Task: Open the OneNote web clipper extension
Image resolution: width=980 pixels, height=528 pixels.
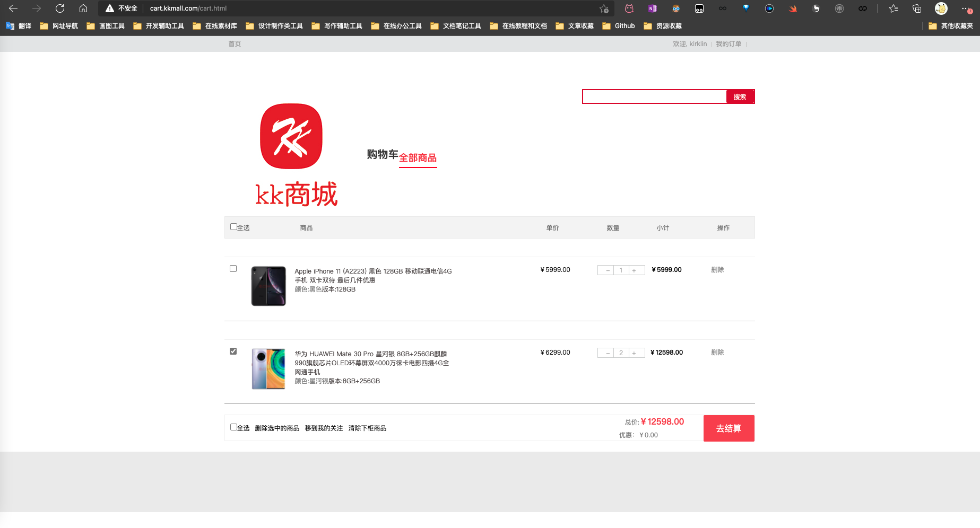Action: point(653,8)
